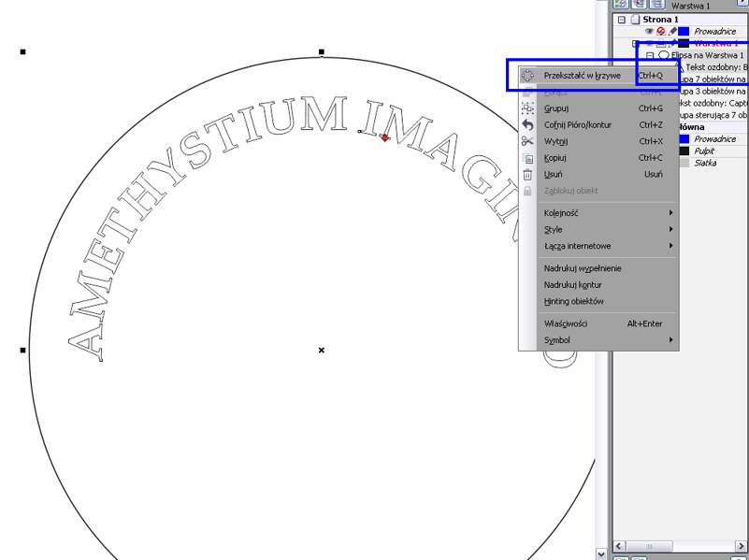749x560 pixels.
Task: Click the blue color swatch of Prowadnice layer
Action: tap(684, 32)
